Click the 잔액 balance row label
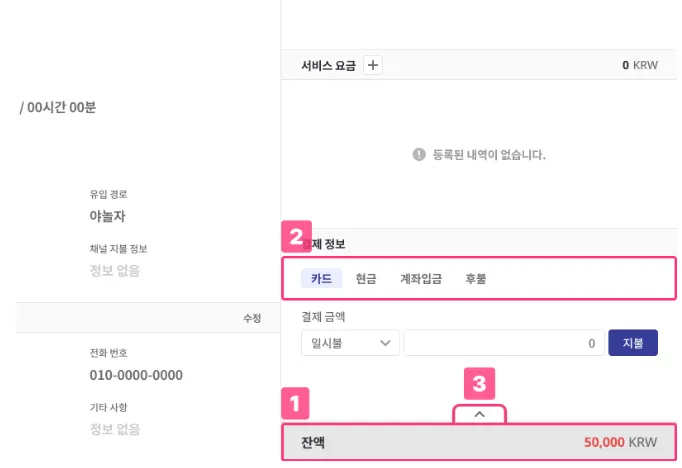Image resolution: width=682 pixels, height=468 pixels. pyautogui.click(x=313, y=442)
